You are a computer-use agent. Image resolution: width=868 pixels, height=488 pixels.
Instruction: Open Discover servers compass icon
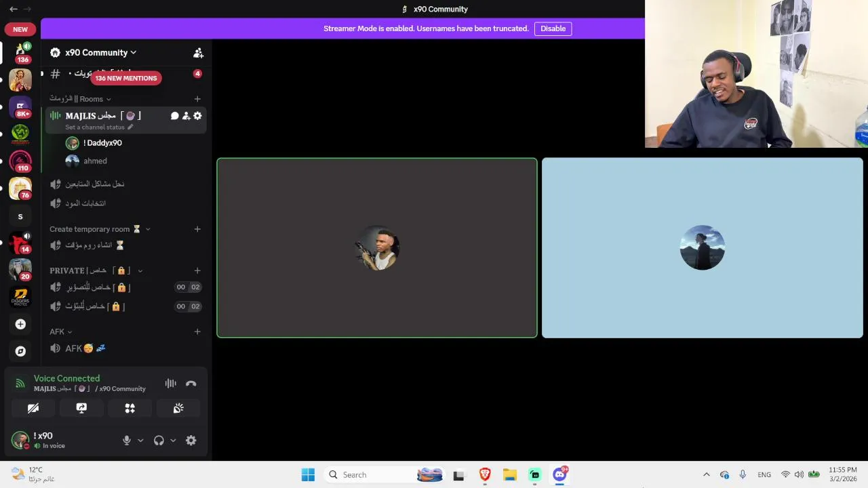[20, 351]
